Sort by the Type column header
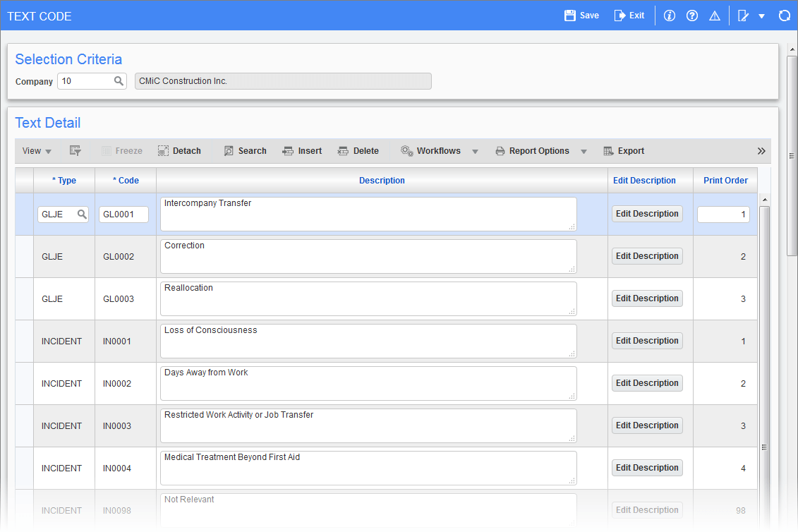This screenshot has width=798, height=532. (x=64, y=180)
